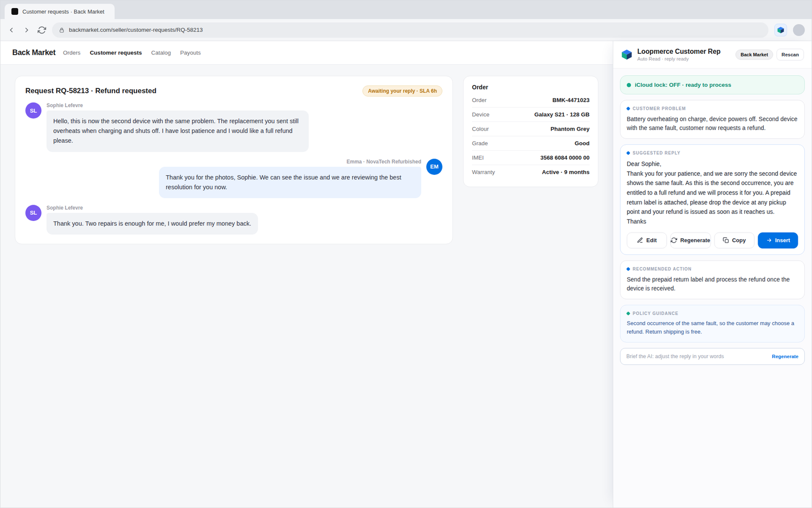
Task: Click the Back Market logo text
Action: coord(34,52)
